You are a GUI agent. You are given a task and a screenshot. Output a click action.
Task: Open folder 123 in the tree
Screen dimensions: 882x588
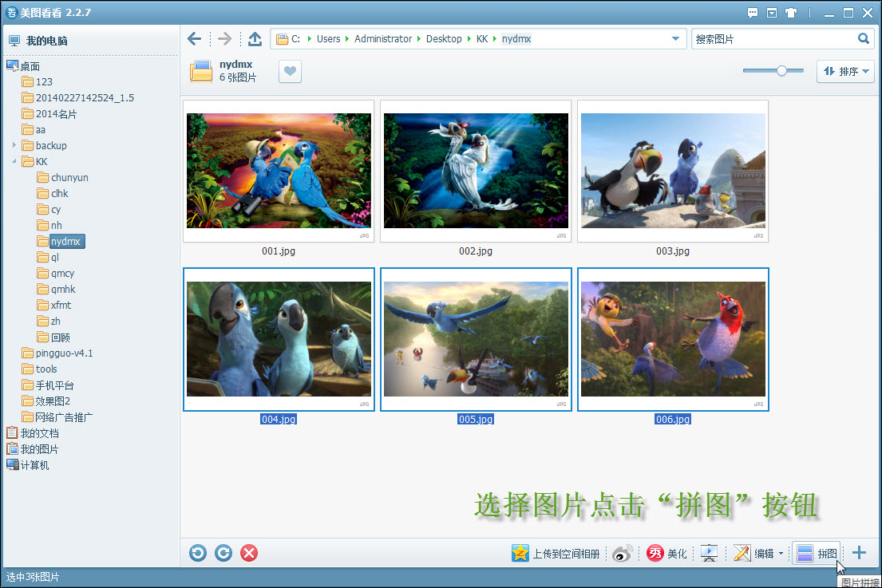point(44,82)
